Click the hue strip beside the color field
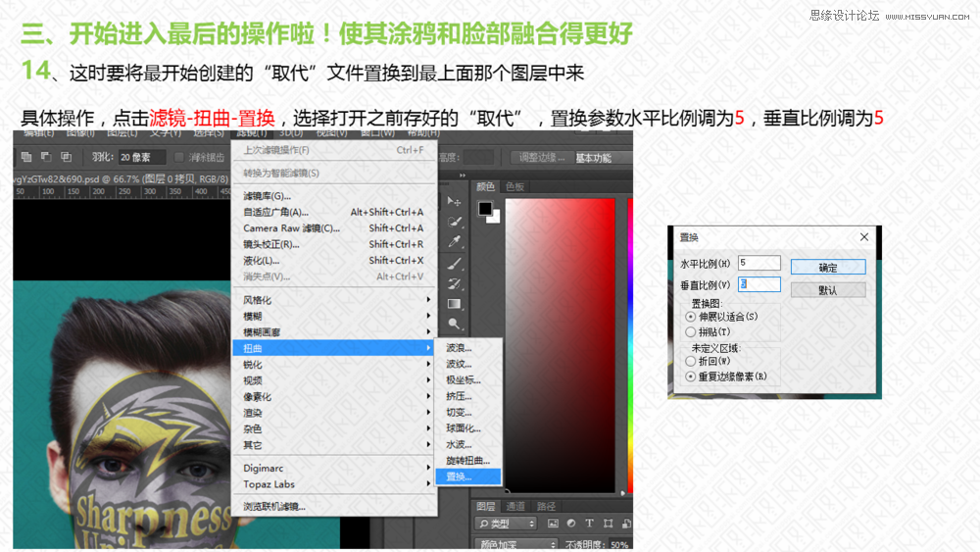980x552 pixels. 630,346
